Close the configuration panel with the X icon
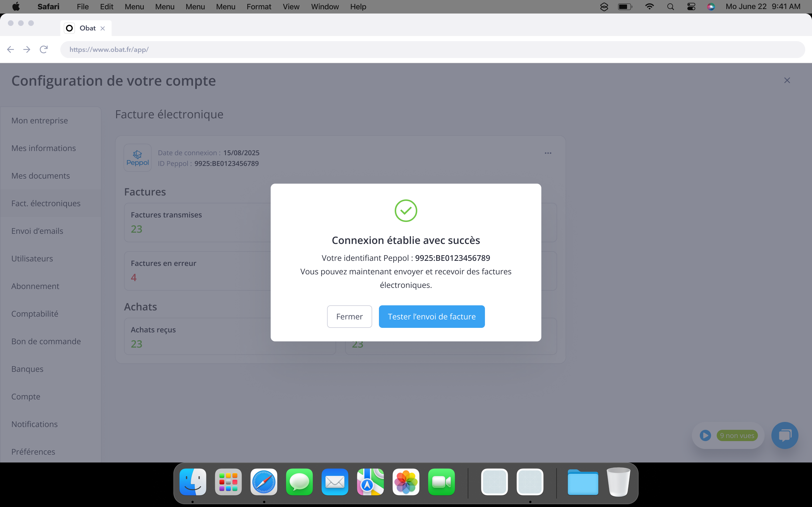The width and height of the screenshot is (812, 507). click(x=787, y=81)
